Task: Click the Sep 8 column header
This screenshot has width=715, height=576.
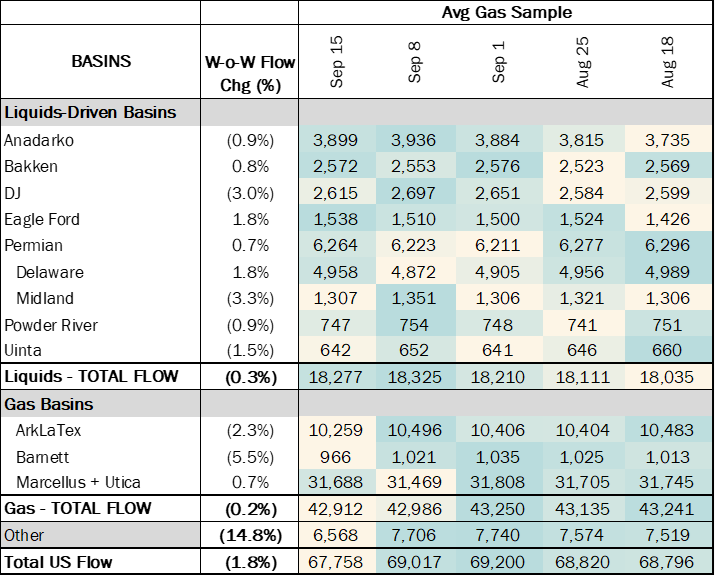Action: coord(414,62)
